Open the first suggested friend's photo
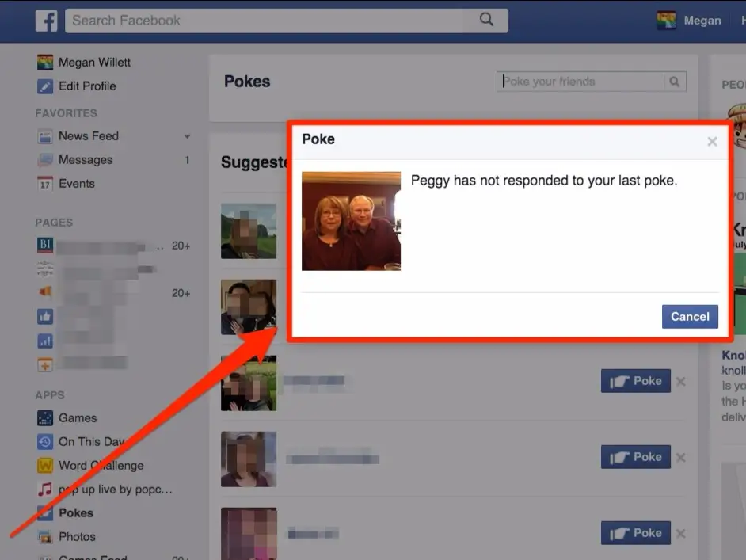The height and width of the screenshot is (560, 746). click(249, 231)
